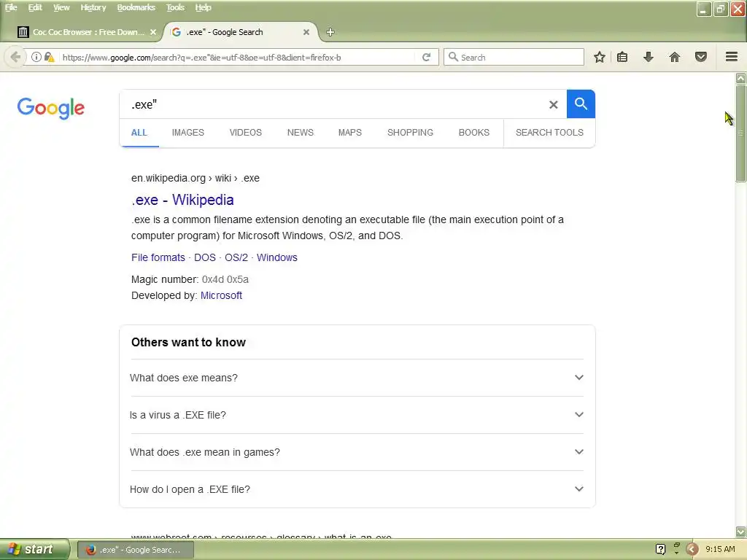Open a new tab with plus button
Image resolution: width=747 pixels, height=560 pixels.
[x=330, y=32]
